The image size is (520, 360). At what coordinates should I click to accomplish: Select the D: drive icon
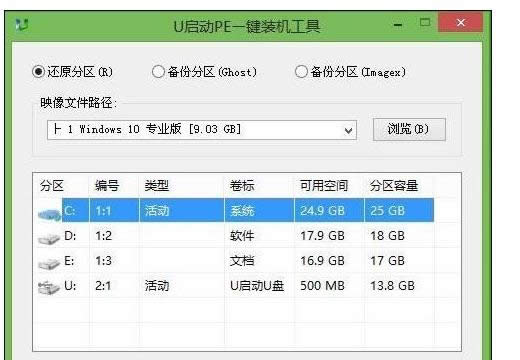pyautogui.click(x=49, y=239)
